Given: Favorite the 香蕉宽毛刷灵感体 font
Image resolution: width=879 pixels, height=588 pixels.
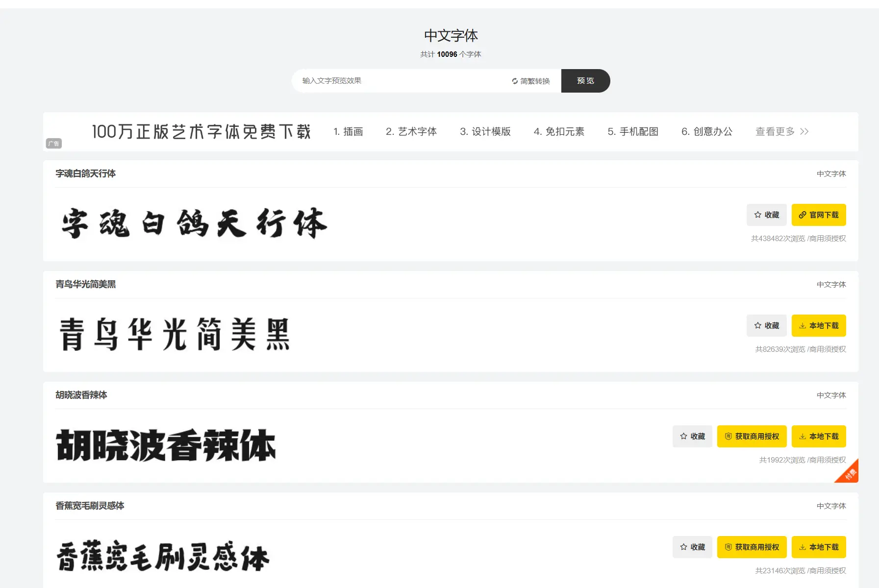Looking at the screenshot, I should (x=692, y=547).
